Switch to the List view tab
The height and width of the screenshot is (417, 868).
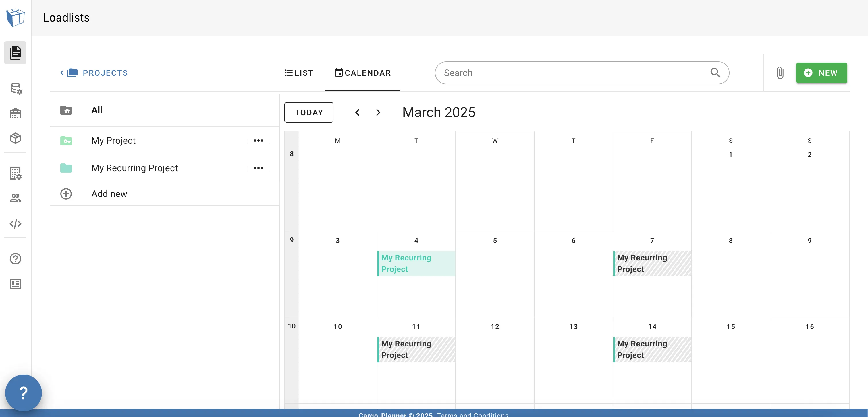pos(299,73)
